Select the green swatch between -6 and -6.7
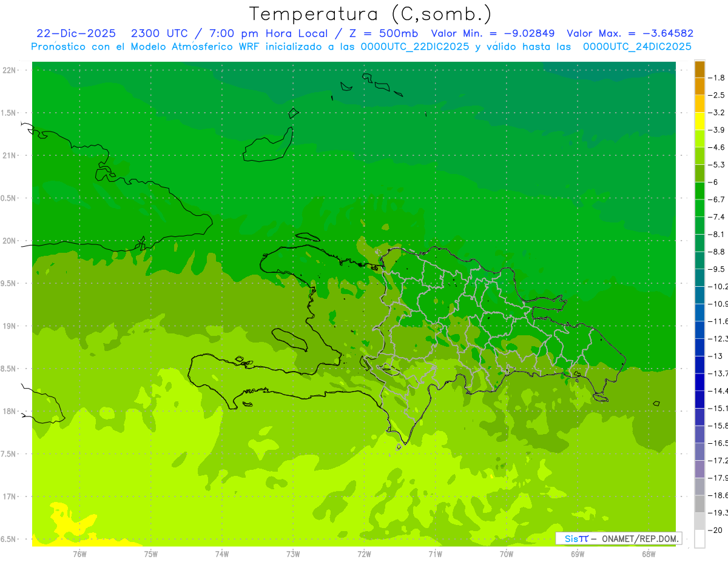This screenshot has width=728, height=562. (x=699, y=190)
